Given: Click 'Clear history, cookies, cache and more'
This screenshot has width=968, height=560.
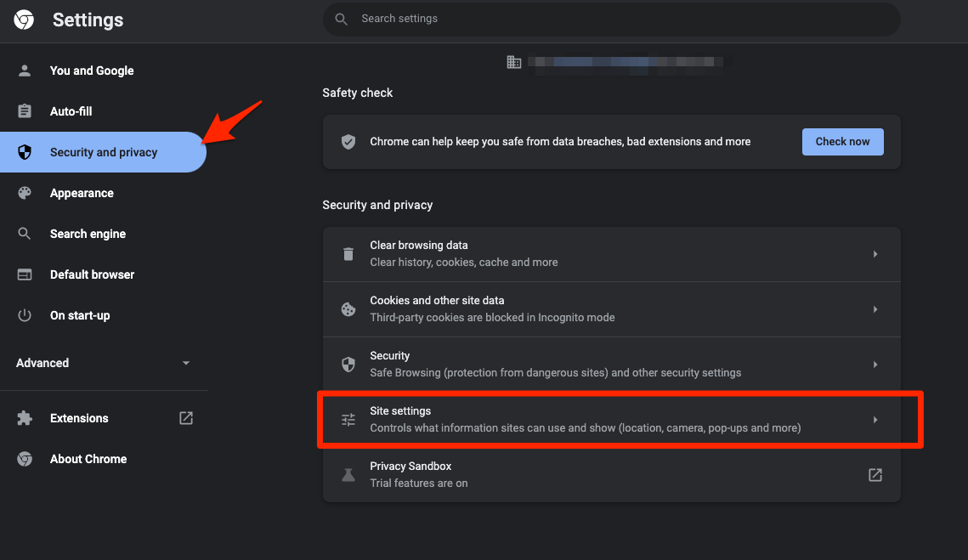Looking at the screenshot, I should pos(464,263).
